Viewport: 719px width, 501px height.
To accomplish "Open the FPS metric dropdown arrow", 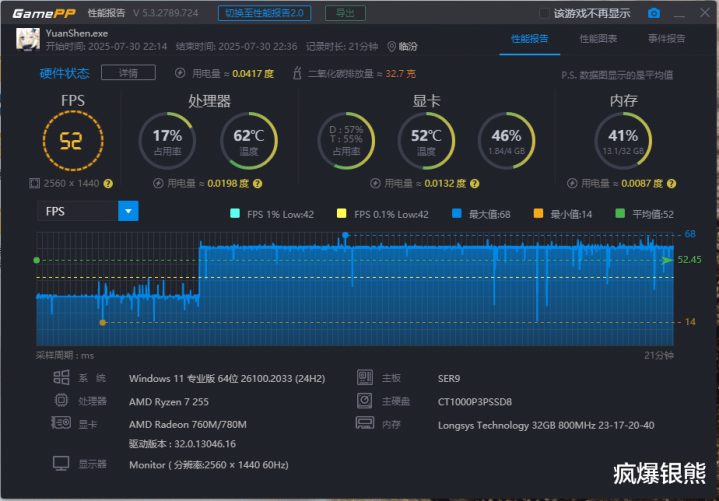I will click(128, 211).
